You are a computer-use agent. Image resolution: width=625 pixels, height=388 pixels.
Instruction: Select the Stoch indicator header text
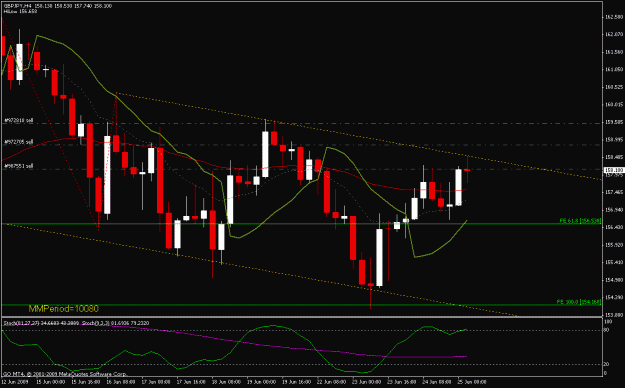pos(76,323)
